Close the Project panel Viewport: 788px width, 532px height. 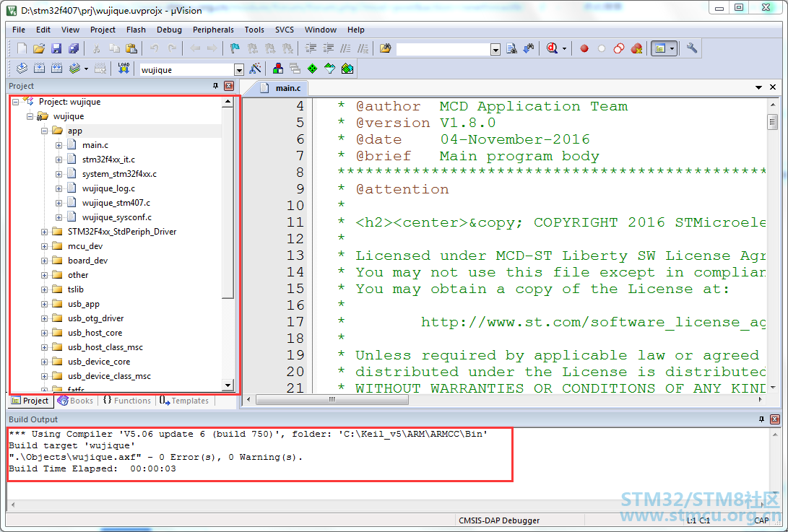click(229, 86)
